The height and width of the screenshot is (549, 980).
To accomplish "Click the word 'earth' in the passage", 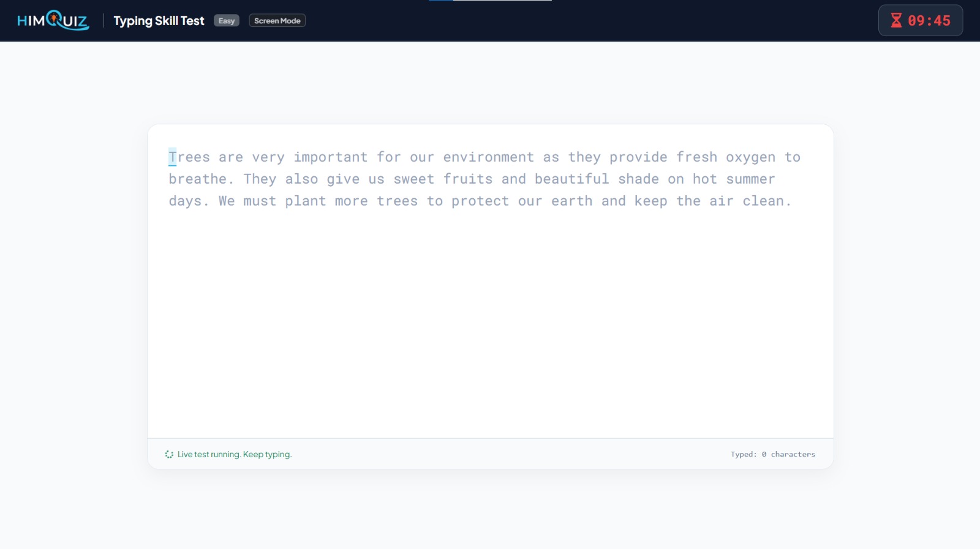I will 572,201.
